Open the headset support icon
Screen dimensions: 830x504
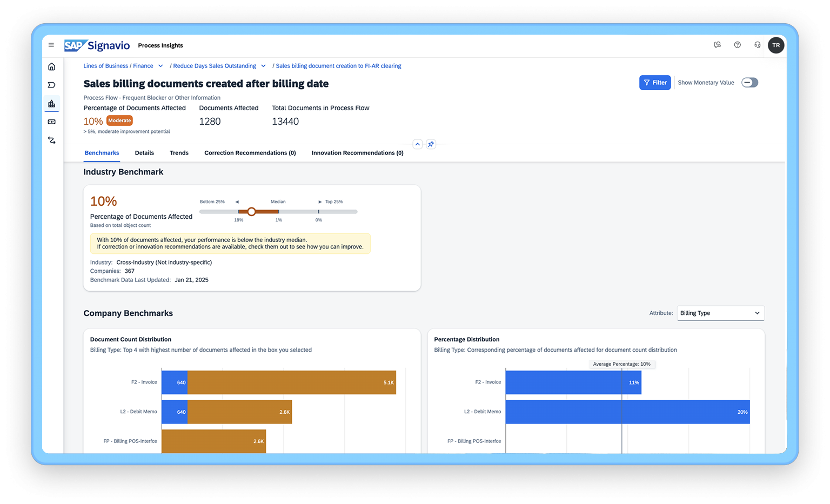(757, 45)
